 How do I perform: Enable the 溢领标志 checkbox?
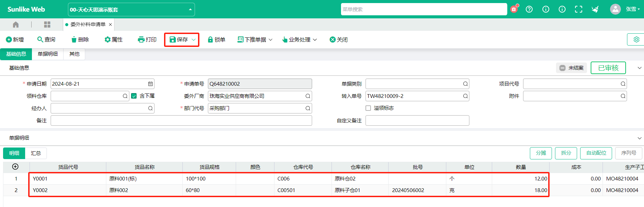(368, 108)
